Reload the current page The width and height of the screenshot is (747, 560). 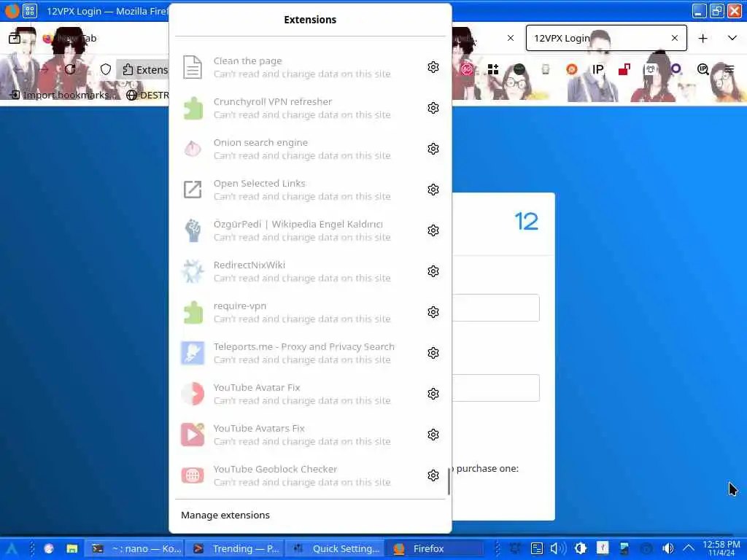(x=70, y=69)
